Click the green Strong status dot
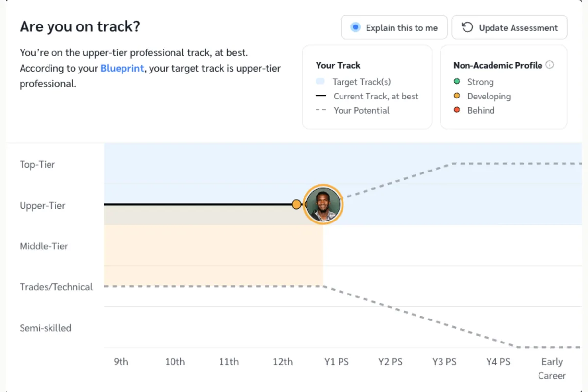The image size is (588, 392). tap(457, 82)
